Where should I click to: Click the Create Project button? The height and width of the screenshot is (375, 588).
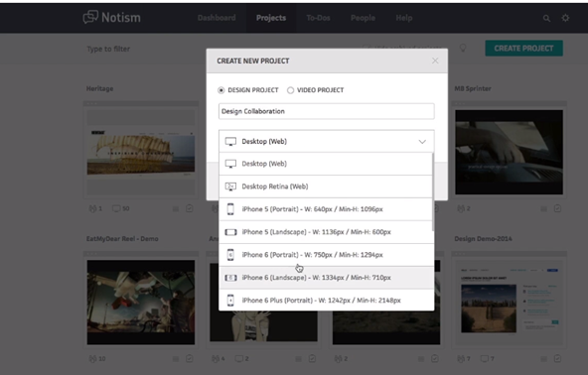523,49
